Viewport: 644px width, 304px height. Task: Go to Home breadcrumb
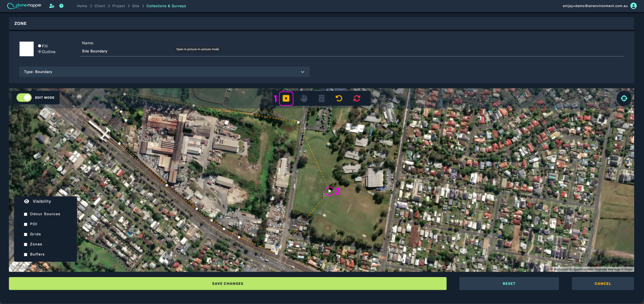click(x=82, y=6)
